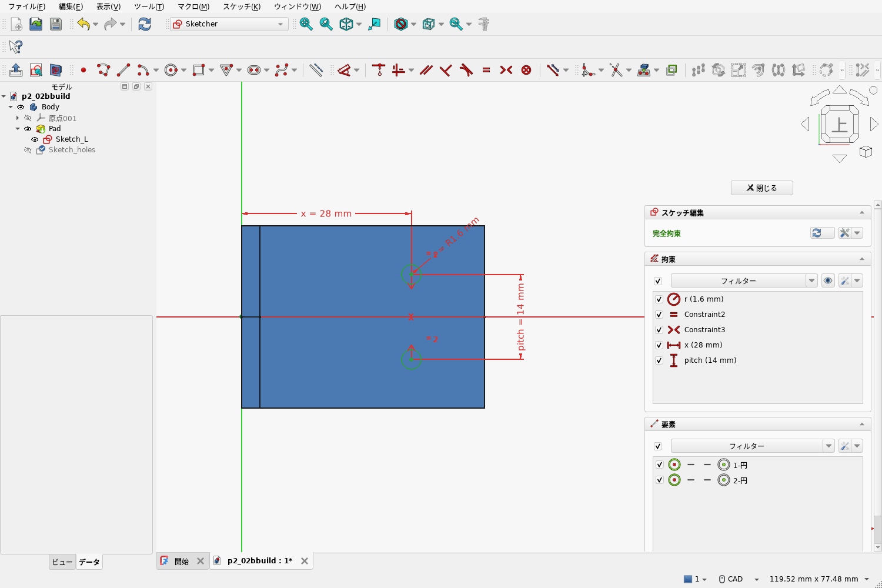Click the task panel vertical scrollbar
Screen dimensions: 882x588
[x=877, y=376]
